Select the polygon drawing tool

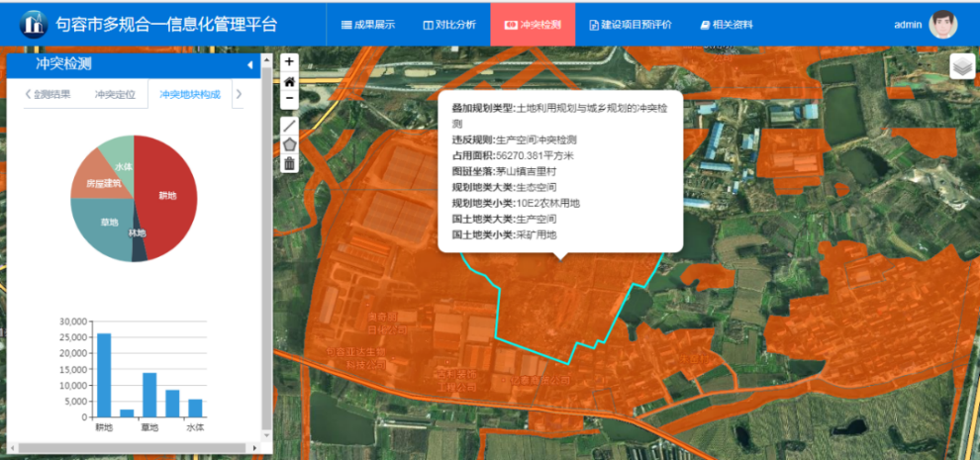[x=289, y=144]
